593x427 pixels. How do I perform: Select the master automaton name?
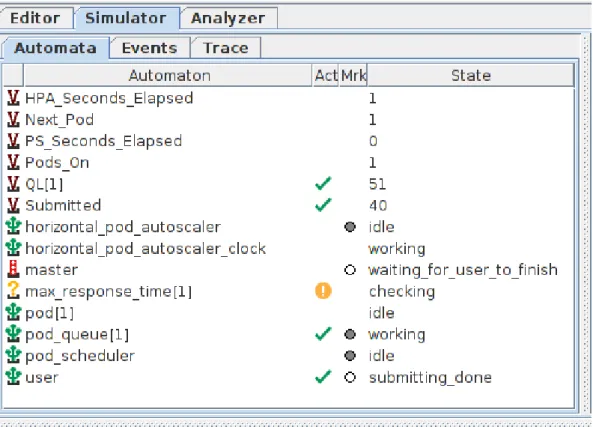(51, 270)
